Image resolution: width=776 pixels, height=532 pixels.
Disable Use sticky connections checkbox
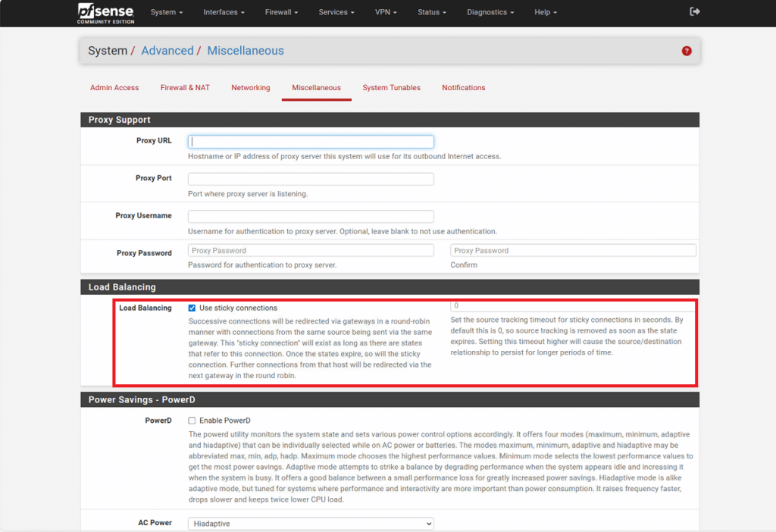pyautogui.click(x=192, y=308)
